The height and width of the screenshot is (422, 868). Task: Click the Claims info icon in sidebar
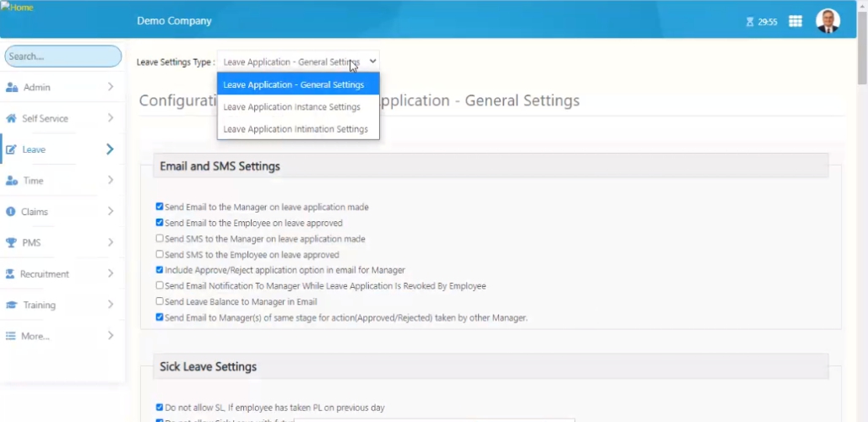pos(12,212)
